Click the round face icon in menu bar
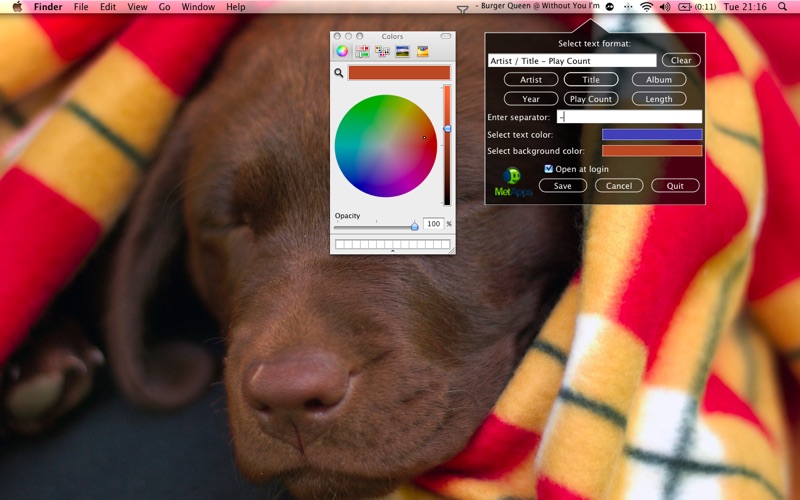The height and width of the screenshot is (500, 800). pyautogui.click(x=610, y=7)
